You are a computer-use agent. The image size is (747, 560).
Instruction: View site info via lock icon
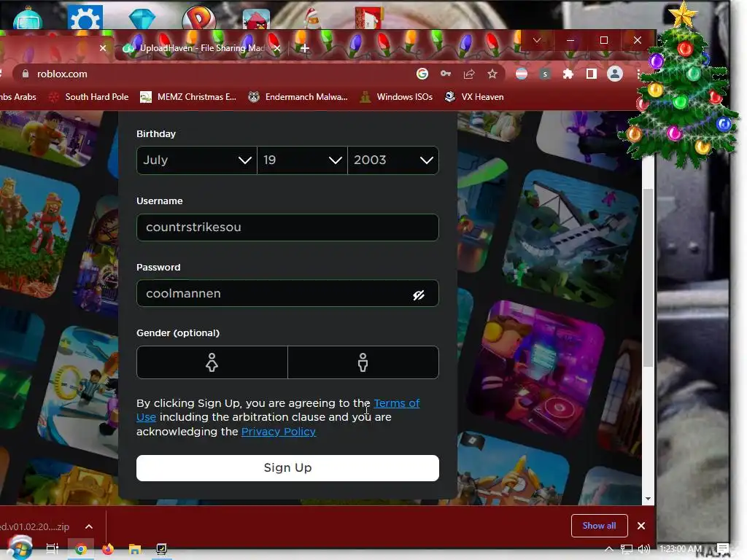pos(26,74)
